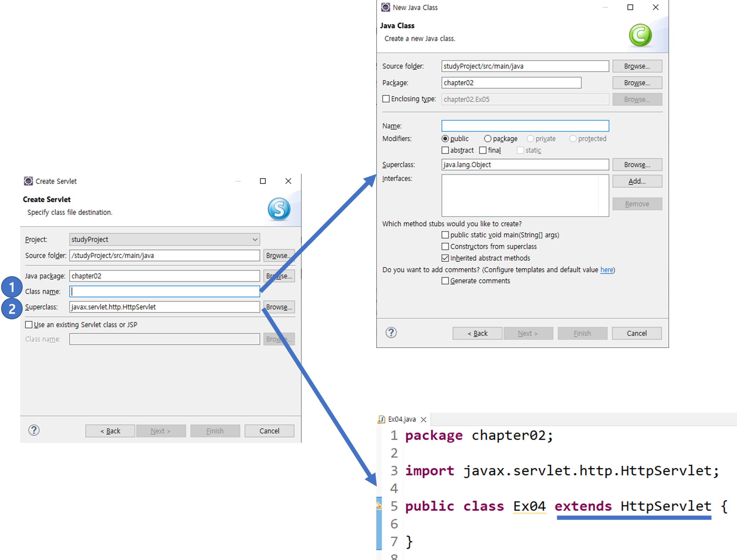The height and width of the screenshot is (560, 737).
Task: Tick the Generate comments checkbox
Action: (x=445, y=281)
